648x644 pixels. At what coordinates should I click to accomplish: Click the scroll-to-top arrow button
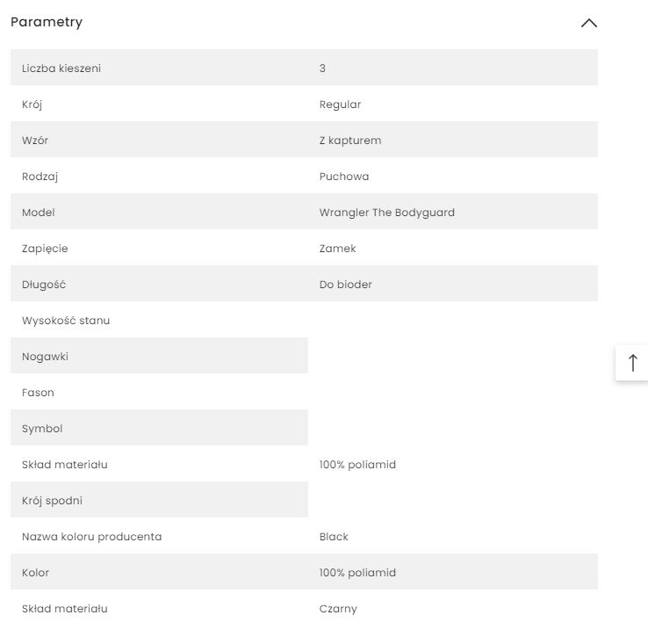[x=632, y=362]
